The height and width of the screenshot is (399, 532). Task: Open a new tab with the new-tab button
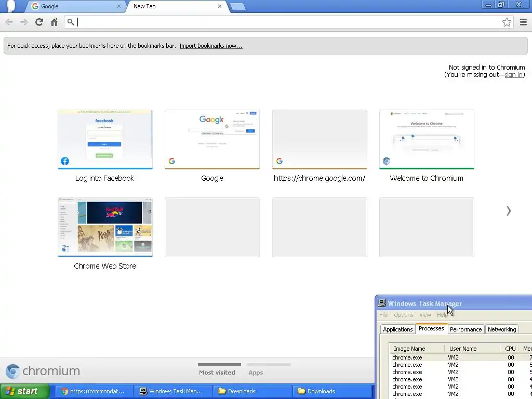pyautogui.click(x=238, y=7)
